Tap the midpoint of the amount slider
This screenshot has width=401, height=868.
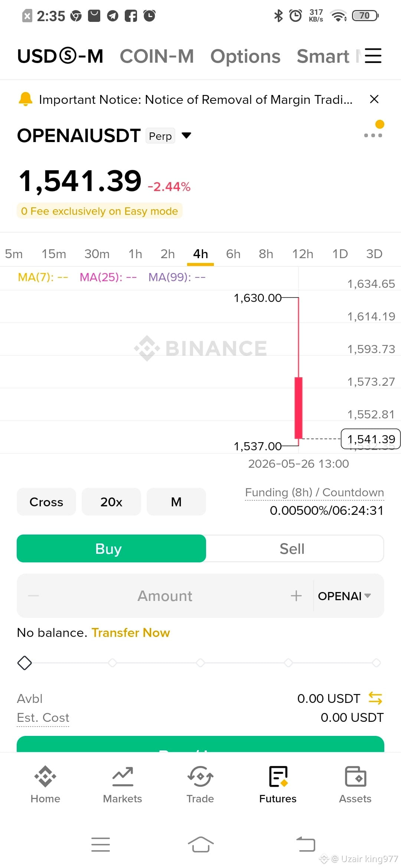200,662
